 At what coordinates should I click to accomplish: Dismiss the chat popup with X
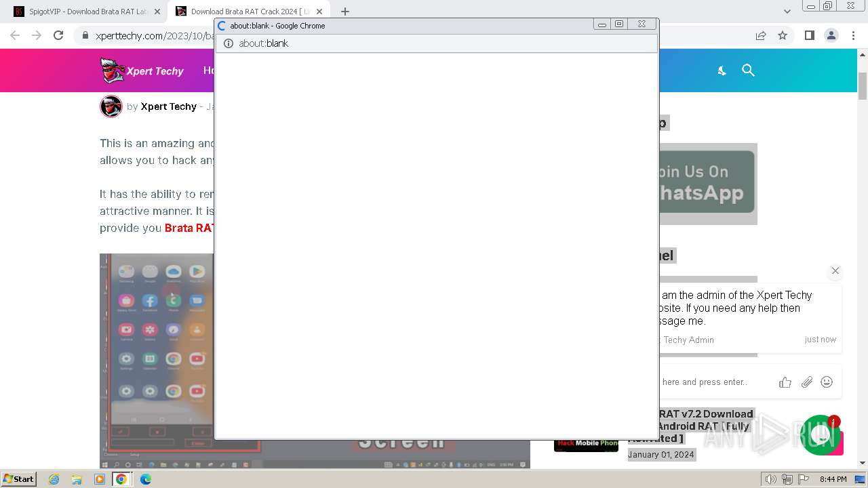pyautogui.click(x=835, y=270)
